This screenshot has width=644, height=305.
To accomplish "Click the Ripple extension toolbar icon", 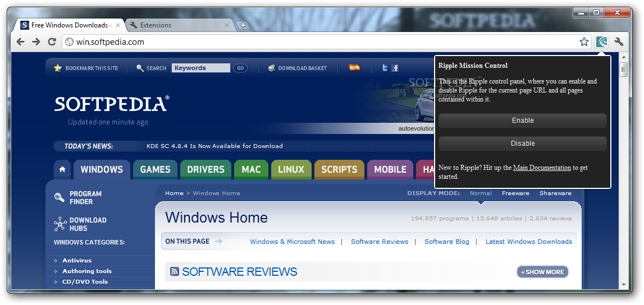I will (602, 41).
